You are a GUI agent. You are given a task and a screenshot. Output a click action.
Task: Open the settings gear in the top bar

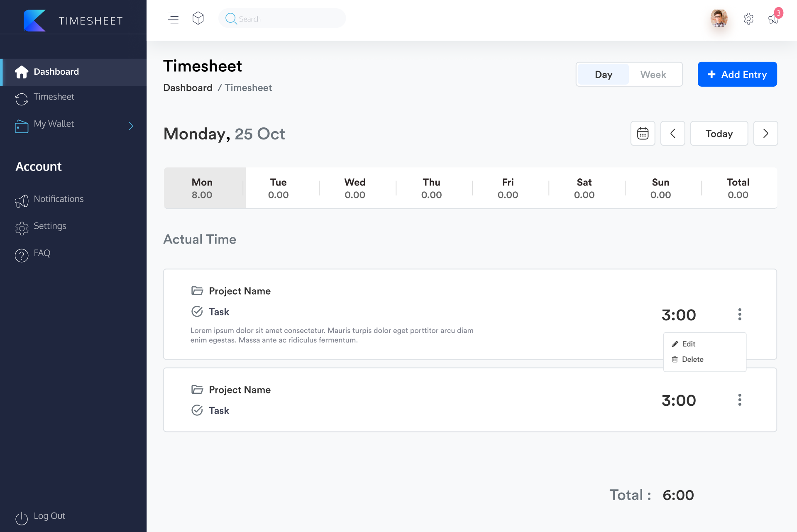point(749,19)
